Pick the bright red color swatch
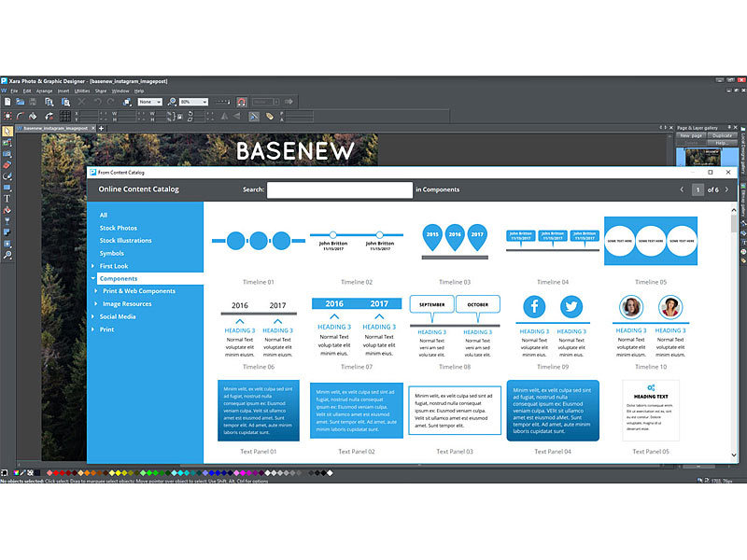 coord(56,473)
